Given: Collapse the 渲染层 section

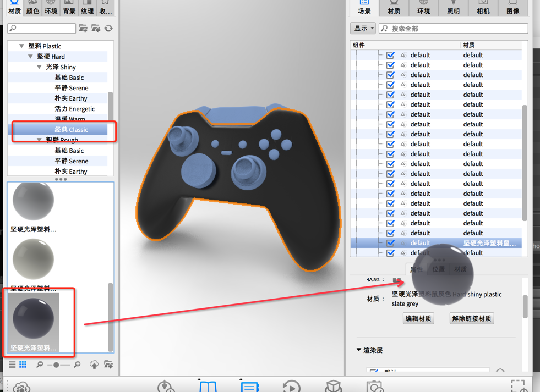Looking at the screenshot, I should pyautogui.click(x=358, y=350).
